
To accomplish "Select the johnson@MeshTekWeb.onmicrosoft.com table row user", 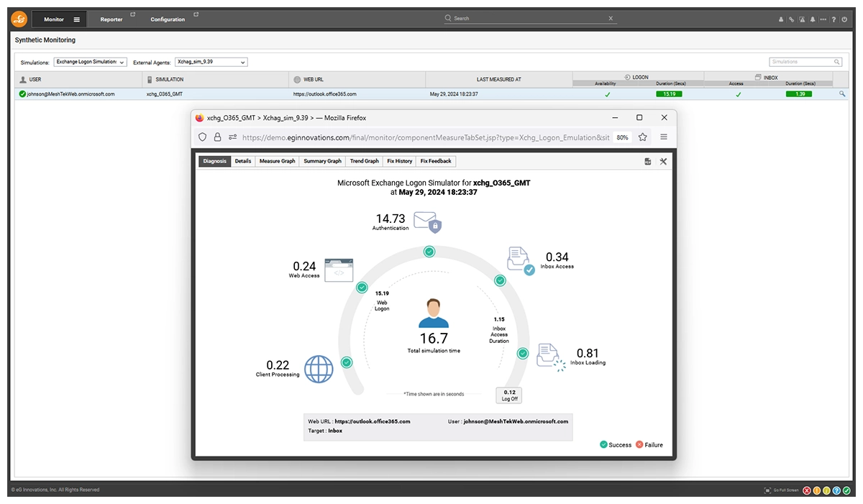I will [70, 94].
